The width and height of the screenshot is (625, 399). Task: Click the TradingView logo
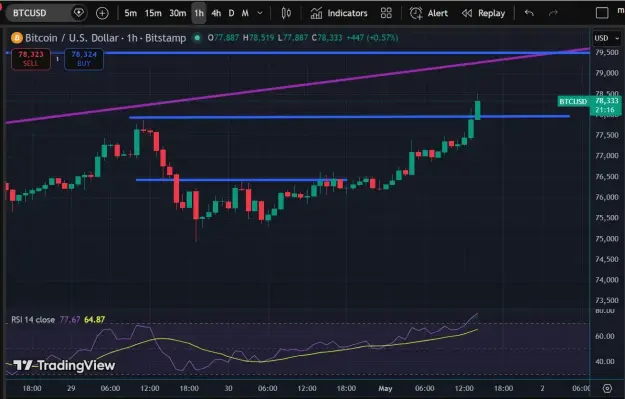coord(65,365)
